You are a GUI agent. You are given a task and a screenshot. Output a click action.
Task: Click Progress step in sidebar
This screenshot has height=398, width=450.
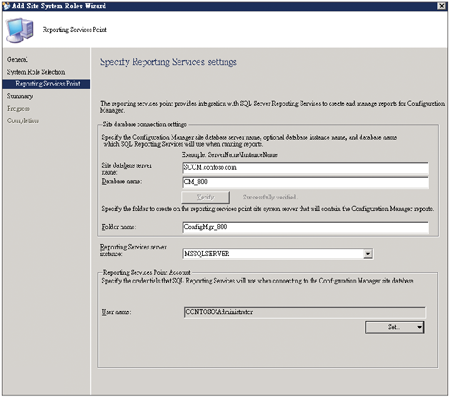click(18, 109)
